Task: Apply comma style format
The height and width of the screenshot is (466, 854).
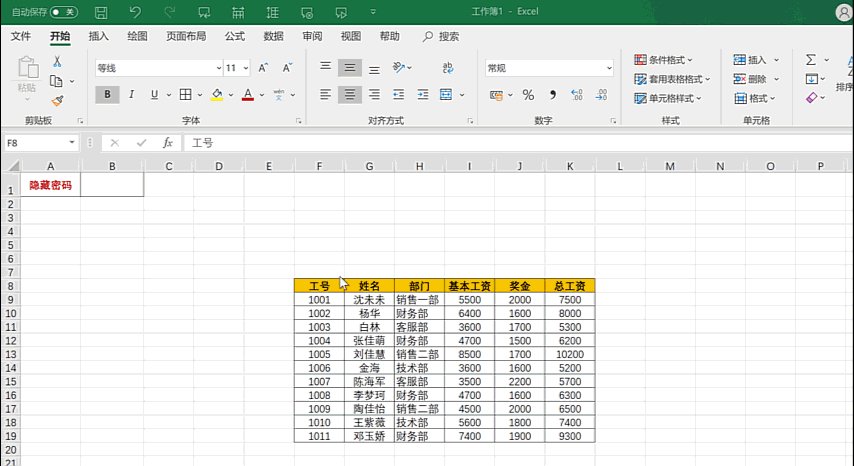Action: pos(552,95)
